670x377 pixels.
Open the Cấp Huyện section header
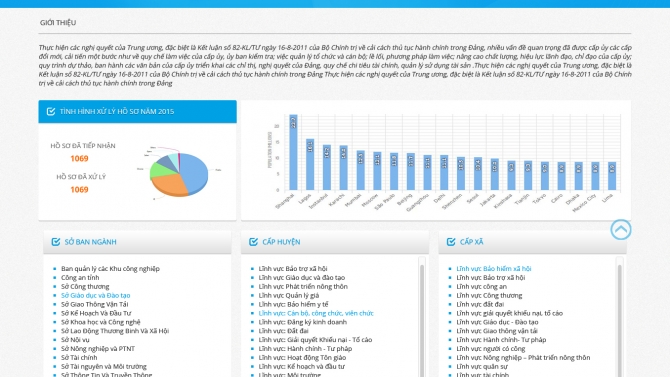click(x=335, y=242)
